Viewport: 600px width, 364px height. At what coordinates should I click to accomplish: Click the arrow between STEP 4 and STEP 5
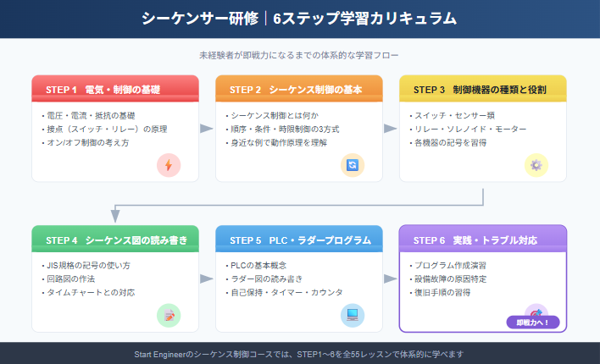pyautogui.click(x=207, y=279)
